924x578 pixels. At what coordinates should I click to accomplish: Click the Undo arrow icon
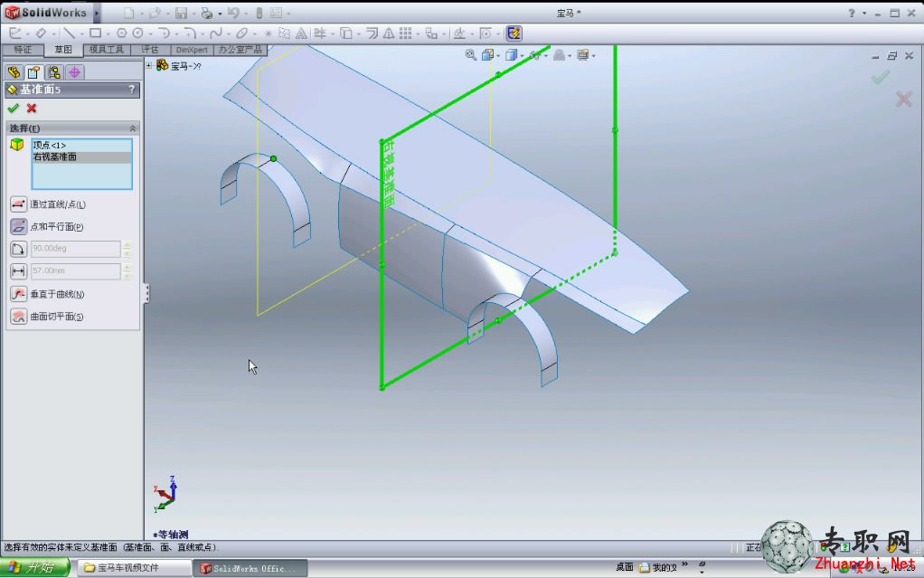coord(233,13)
